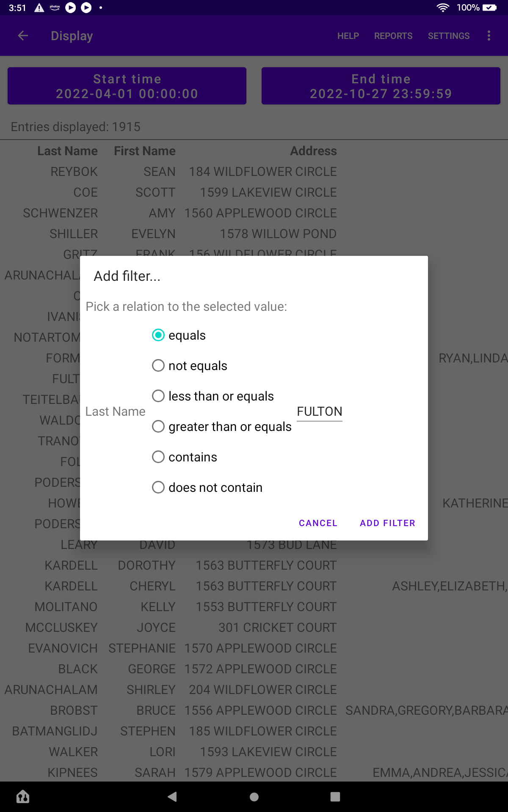Viewport: 508px width, 812px height.
Task: Tap the Wi-Fi status icon
Action: (x=443, y=8)
